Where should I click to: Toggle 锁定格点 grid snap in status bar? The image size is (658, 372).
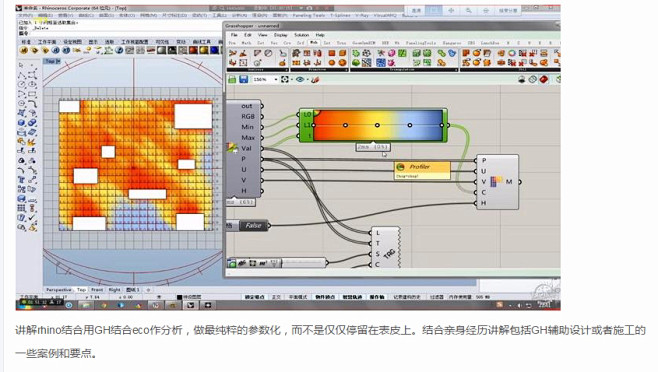(254, 297)
